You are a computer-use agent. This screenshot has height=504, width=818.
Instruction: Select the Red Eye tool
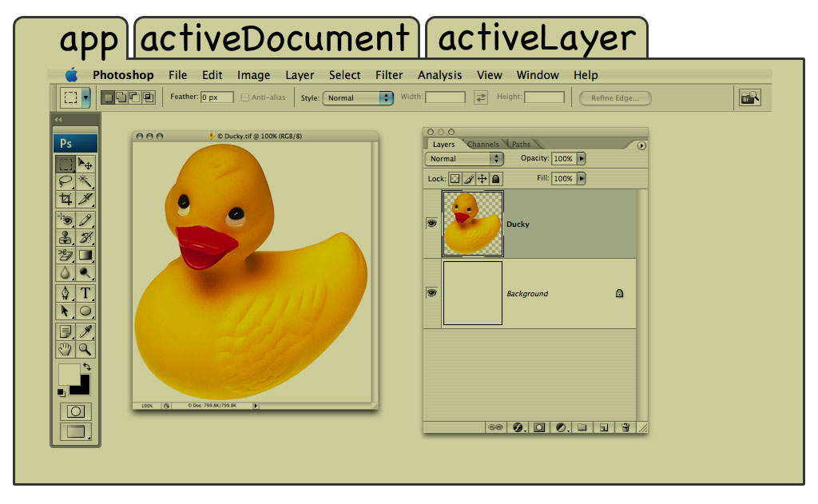pos(66,220)
